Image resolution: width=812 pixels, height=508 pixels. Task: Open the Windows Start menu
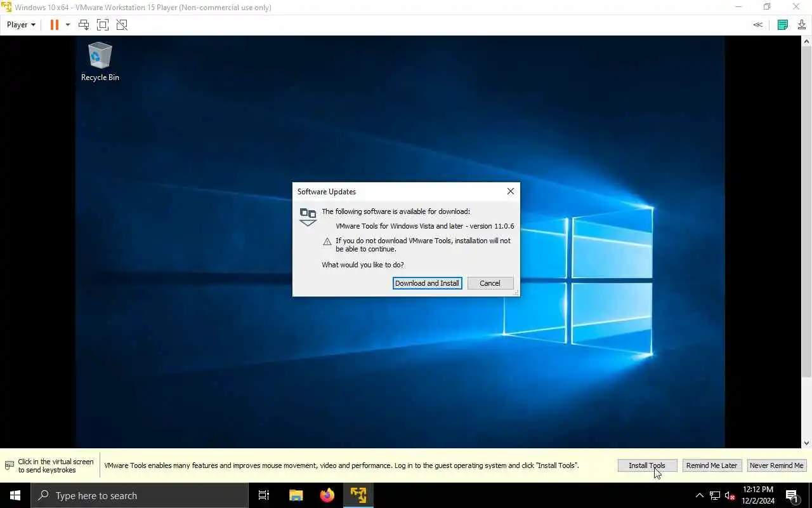pyautogui.click(x=15, y=495)
